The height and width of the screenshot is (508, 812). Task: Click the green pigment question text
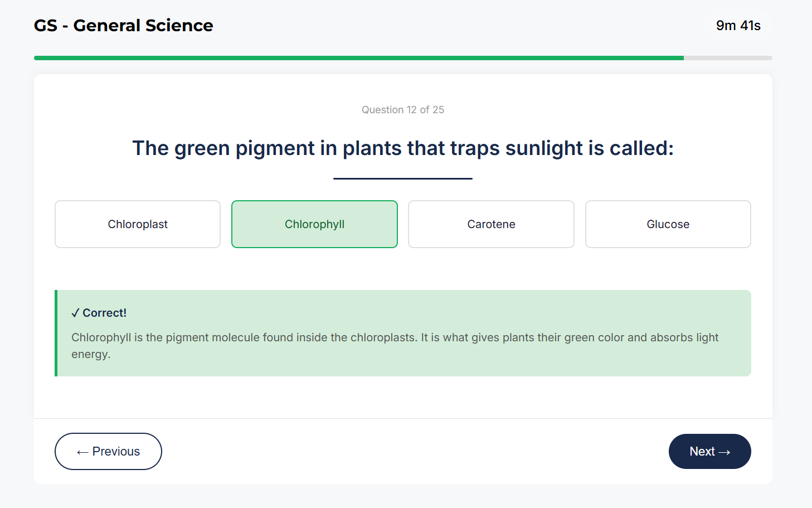click(x=402, y=148)
